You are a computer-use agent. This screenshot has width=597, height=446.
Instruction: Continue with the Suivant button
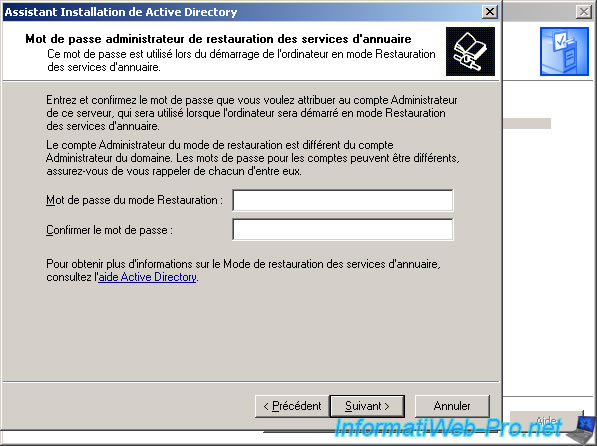click(367, 406)
